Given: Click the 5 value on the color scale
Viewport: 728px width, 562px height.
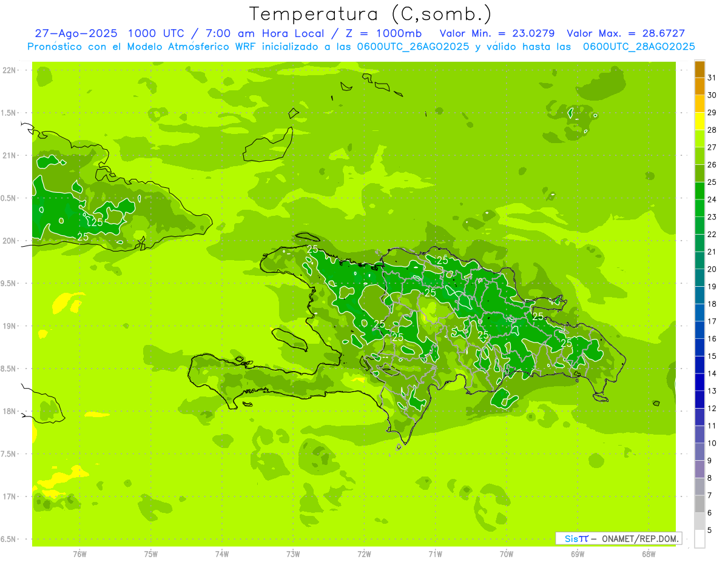Looking at the screenshot, I should coord(710,530).
